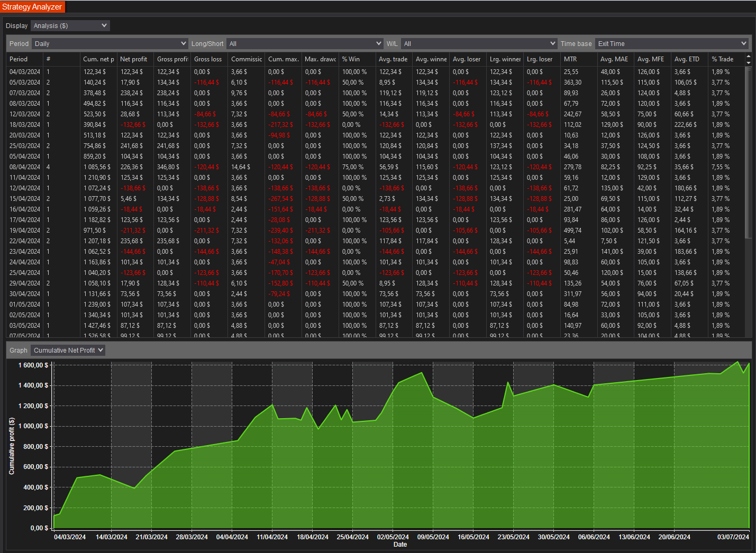Click the table scroll-down arrow below header

pos(748,62)
